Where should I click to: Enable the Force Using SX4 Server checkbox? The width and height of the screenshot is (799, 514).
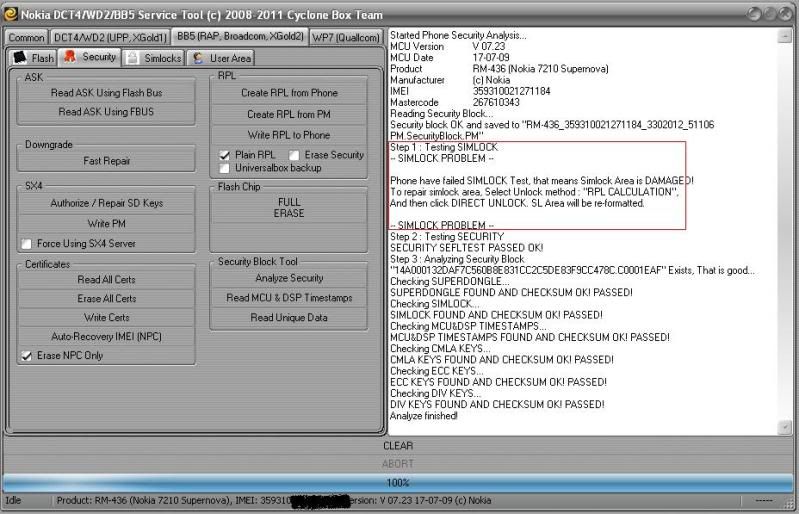tap(27, 243)
